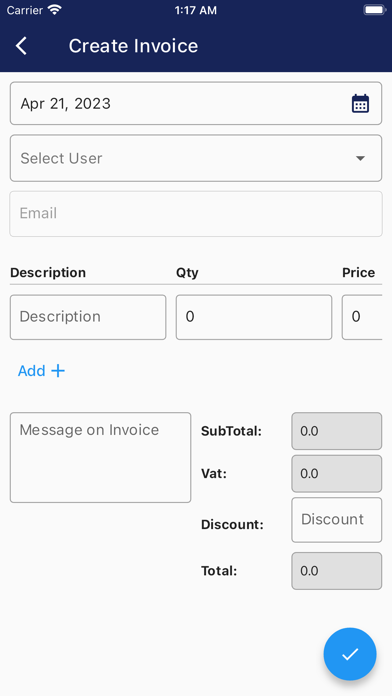Select the Qty input showing 0
Viewport: 392px width, 696px height.
pyautogui.click(x=254, y=317)
